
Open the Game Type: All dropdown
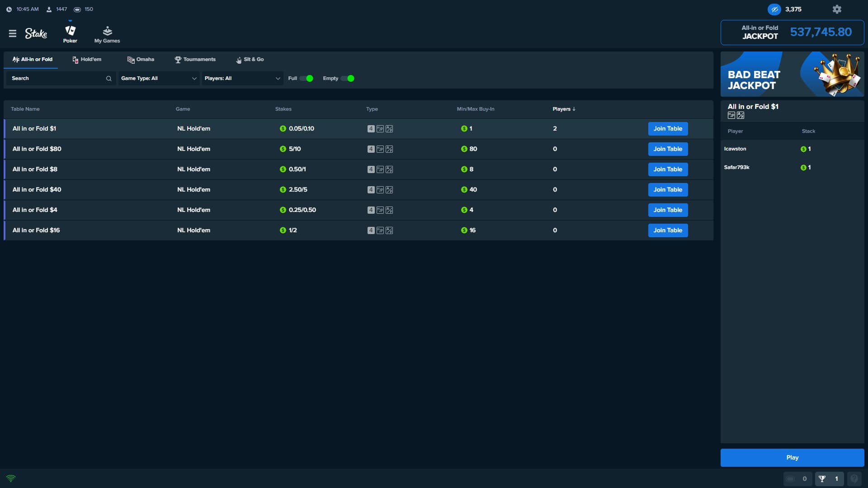click(158, 78)
